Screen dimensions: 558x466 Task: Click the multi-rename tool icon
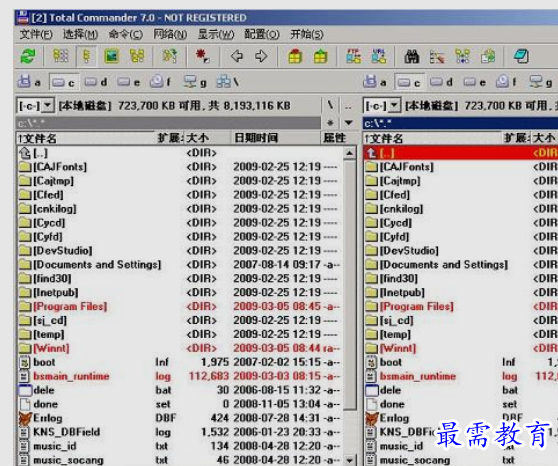click(437, 57)
